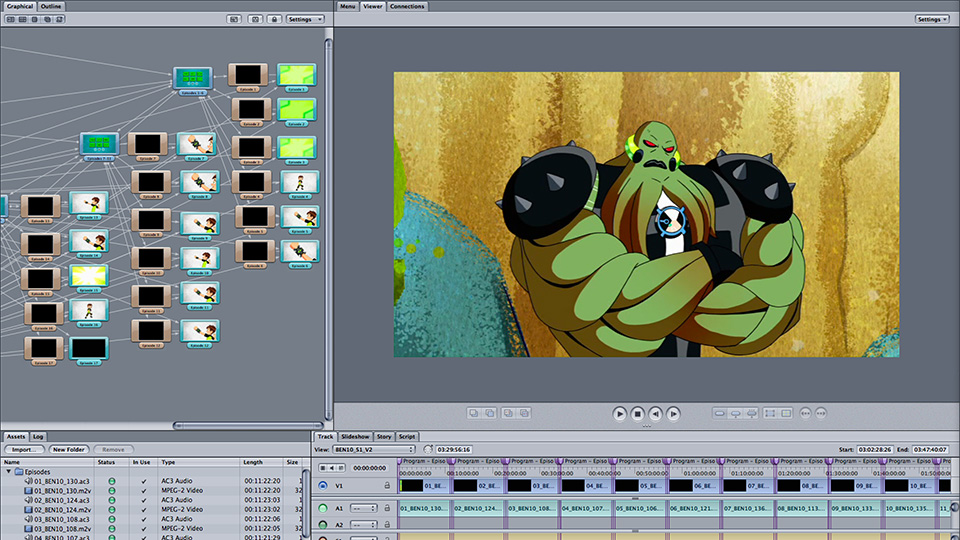The width and height of the screenshot is (960, 540).
Task: Toggle the lock on track A2
Action: click(387, 525)
